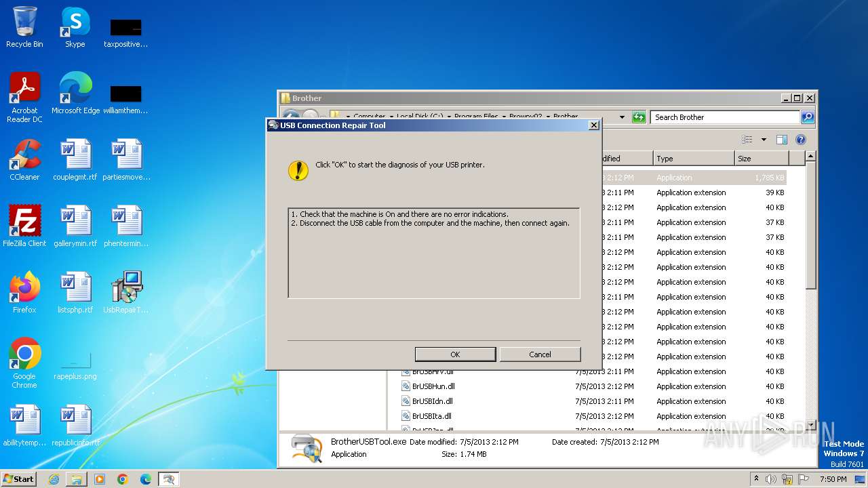Open FileZilla Client shortcut
868x488 pixels.
24,226
